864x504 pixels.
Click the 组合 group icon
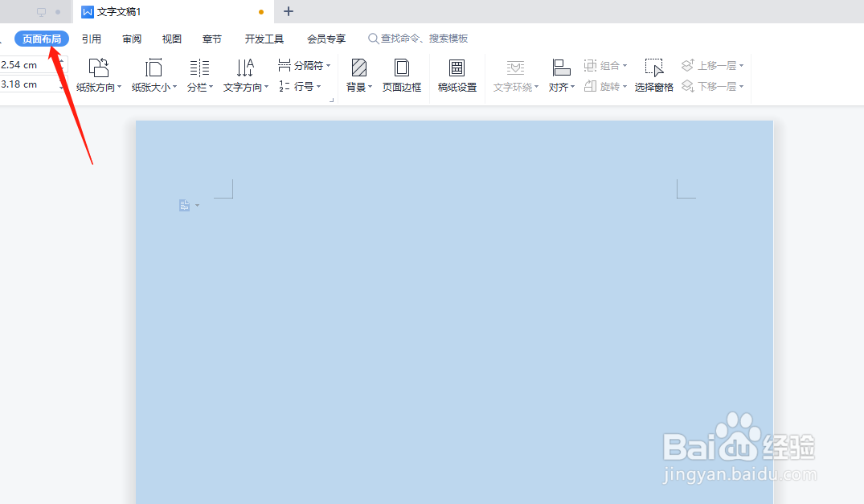point(590,66)
